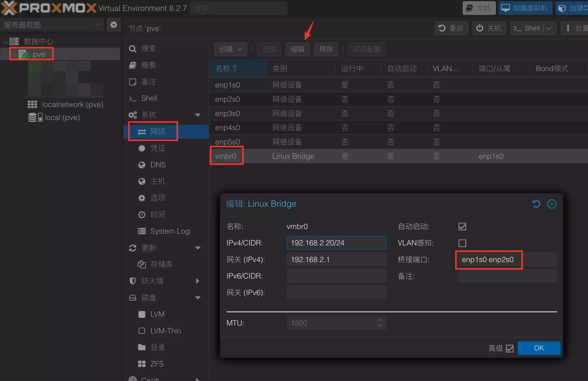The height and width of the screenshot is (381, 588).
Task: Click the Edit (编辑) button
Action: pyautogui.click(x=297, y=49)
